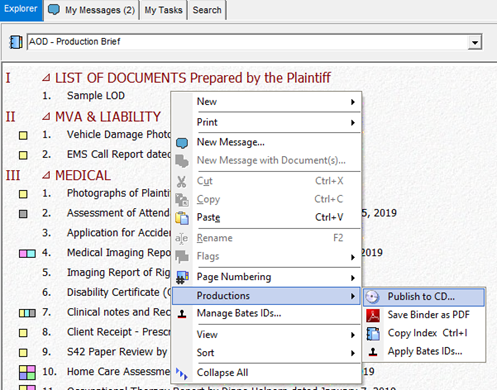
Task: Click the Collapse All arrows icon
Action: [x=182, y=373]
